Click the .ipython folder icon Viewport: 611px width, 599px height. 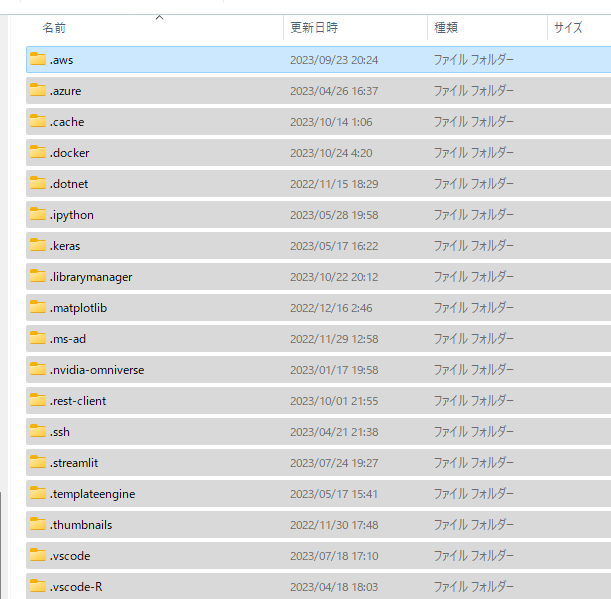pos(38,214)
